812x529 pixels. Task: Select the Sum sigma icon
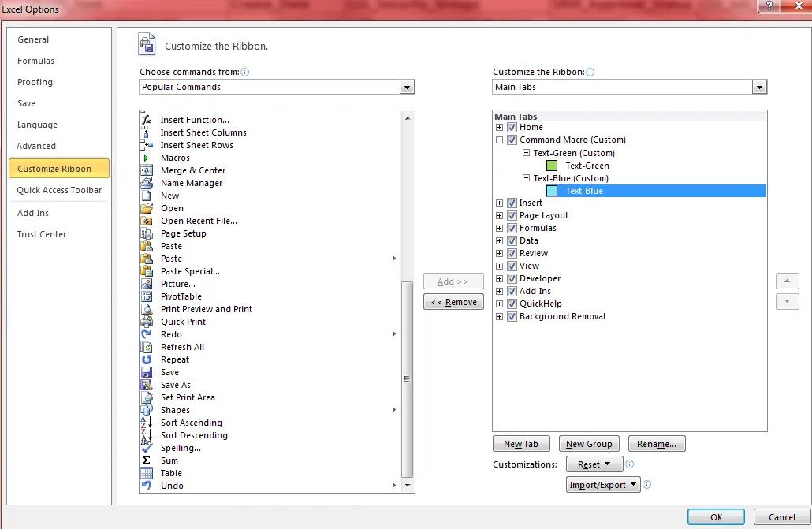pyautogui.click(x=147, y=460)
